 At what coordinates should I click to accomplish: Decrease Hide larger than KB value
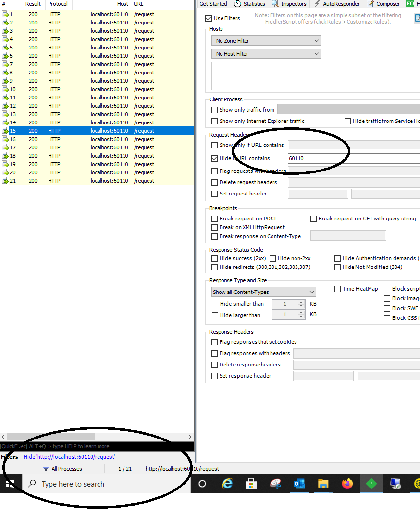[x=301, y=317]
